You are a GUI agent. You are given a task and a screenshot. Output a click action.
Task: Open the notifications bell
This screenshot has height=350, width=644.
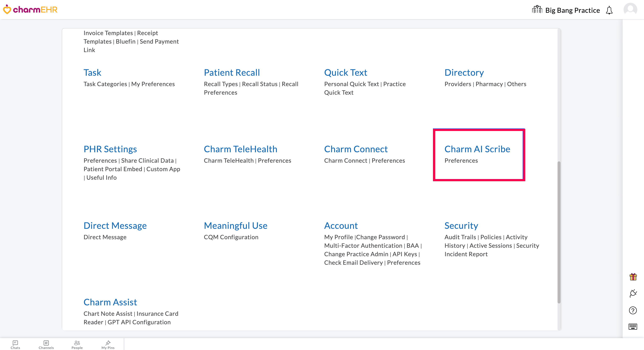(x=609, y=10)
